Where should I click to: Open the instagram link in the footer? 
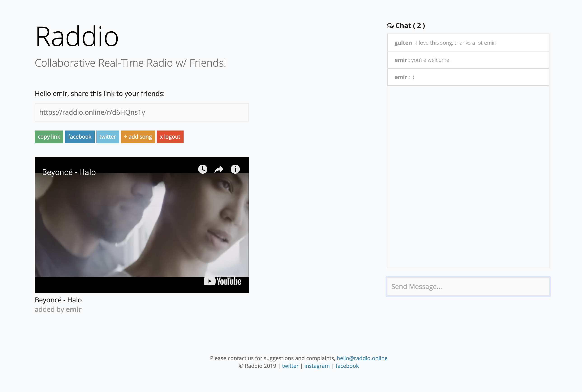pos(317,366)
